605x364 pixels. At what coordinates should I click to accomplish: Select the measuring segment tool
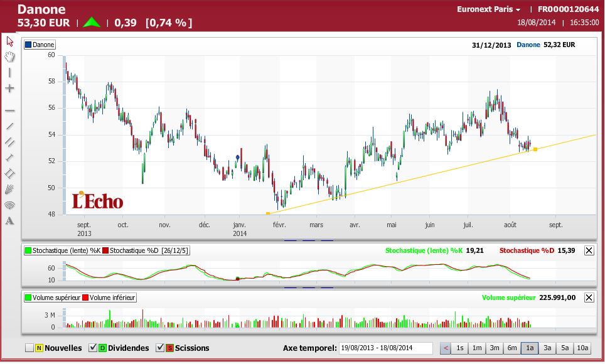[x=9, y=158]
